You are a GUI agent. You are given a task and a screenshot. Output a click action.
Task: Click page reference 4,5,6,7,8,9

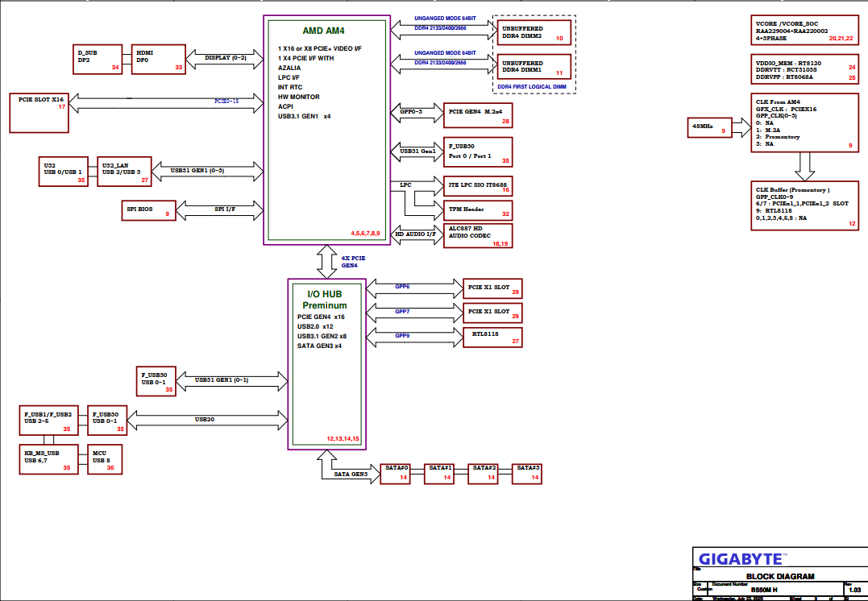coord(365,234)
